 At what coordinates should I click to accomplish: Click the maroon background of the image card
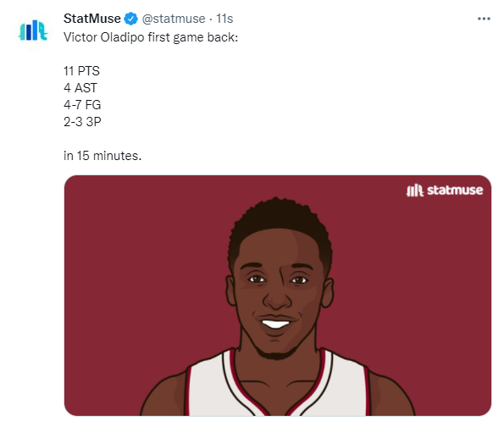tap(129, 273)
